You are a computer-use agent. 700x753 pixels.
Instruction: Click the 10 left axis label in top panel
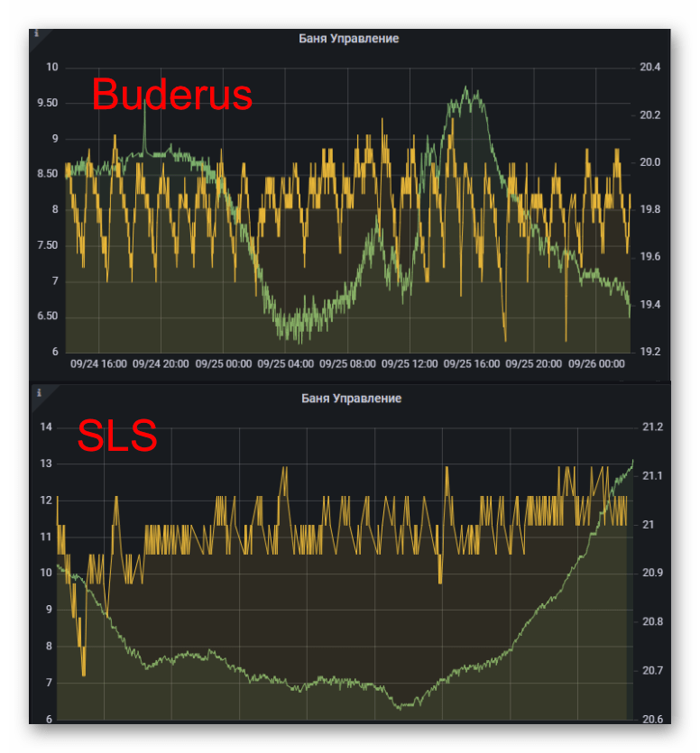pos(52,68)
